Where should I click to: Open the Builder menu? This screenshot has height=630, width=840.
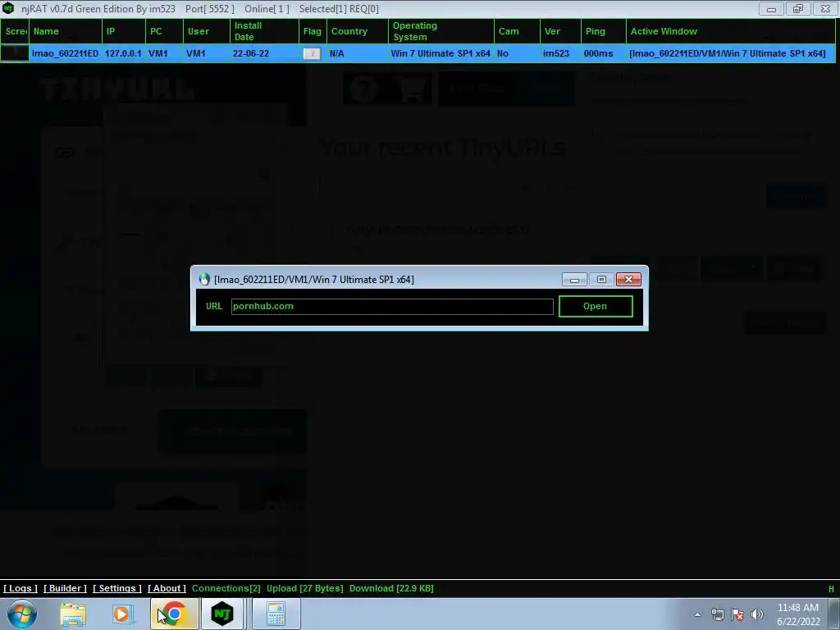[x=65, y=588]
